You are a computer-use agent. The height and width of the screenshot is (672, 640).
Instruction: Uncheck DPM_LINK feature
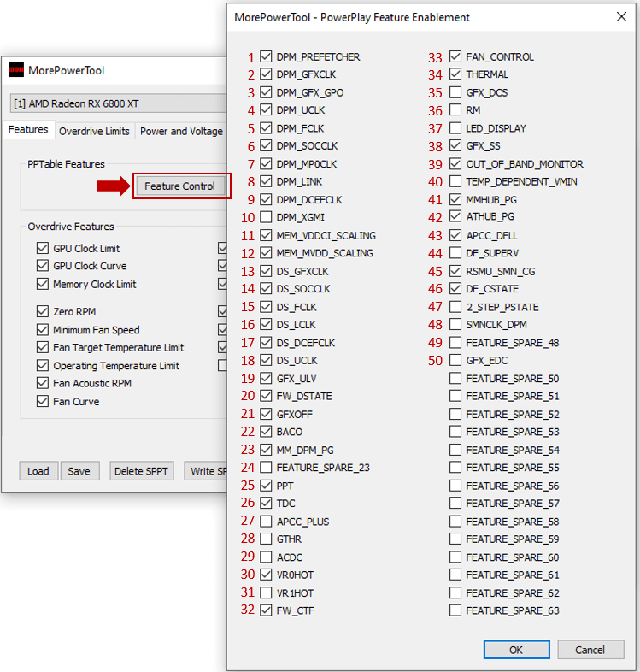click(x=266, y=182)
